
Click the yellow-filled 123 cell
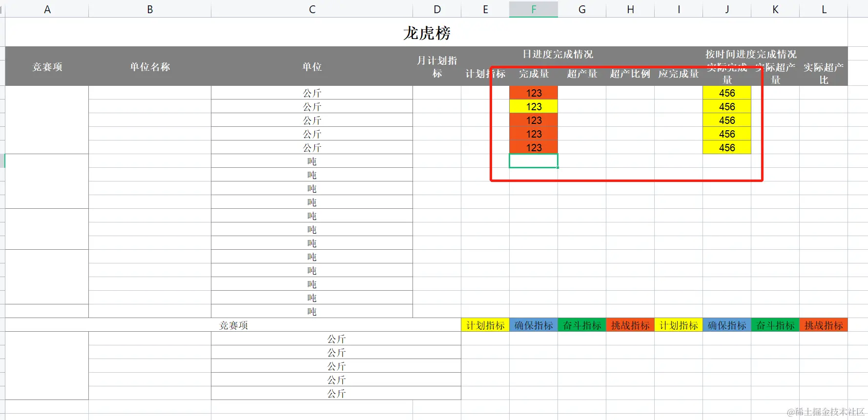coord(534,106)
